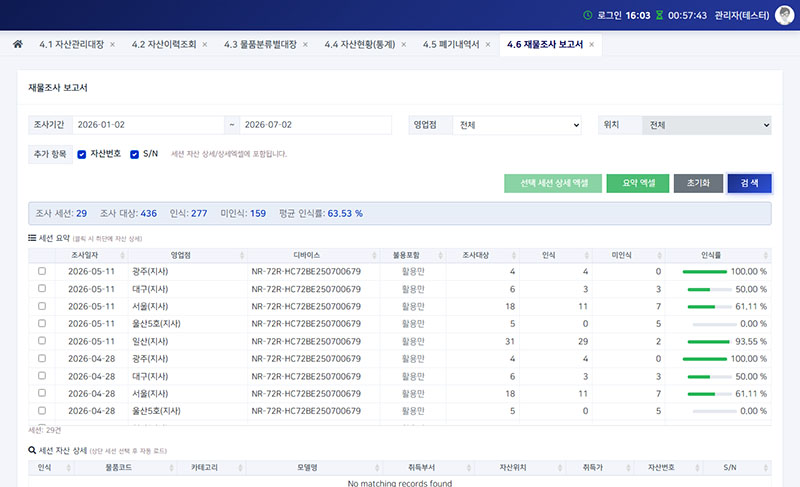Screen dimensions: 800x487
Task: Sort detail table by S/N arrows
Action: coord(765,468)
